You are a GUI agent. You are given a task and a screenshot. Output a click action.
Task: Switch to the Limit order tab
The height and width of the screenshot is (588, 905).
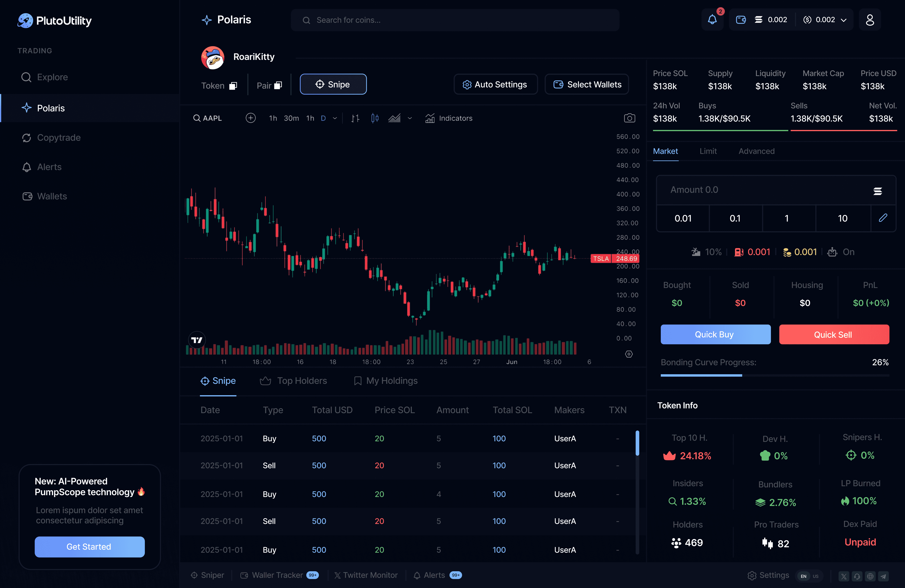pos(708,151)
